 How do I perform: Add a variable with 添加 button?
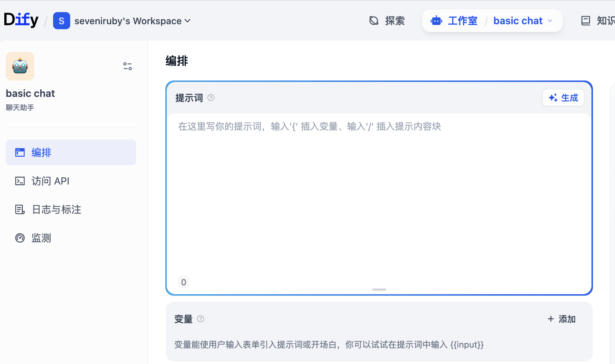562,319
